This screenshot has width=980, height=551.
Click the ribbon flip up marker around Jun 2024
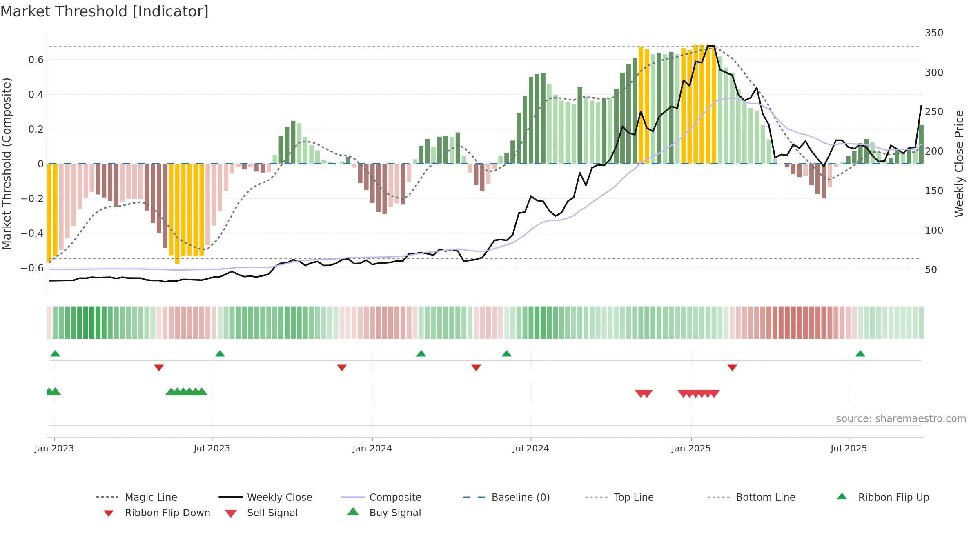[x=506, y=353]
